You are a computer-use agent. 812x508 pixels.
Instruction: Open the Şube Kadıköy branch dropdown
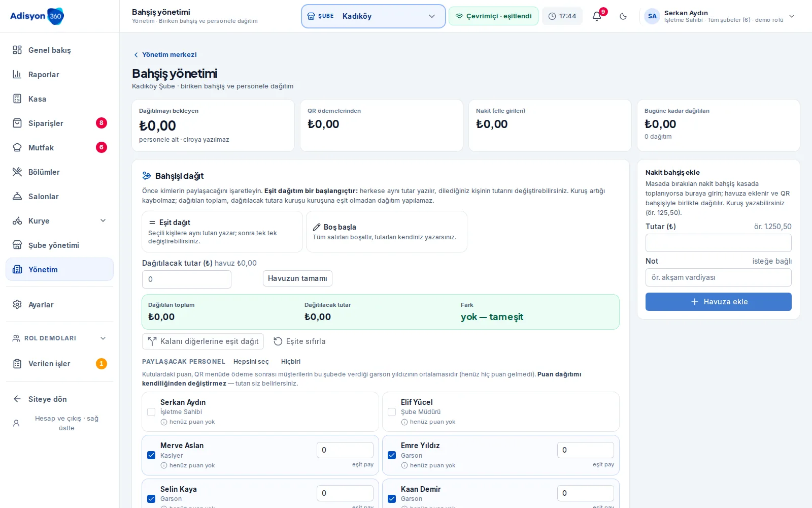374,16
